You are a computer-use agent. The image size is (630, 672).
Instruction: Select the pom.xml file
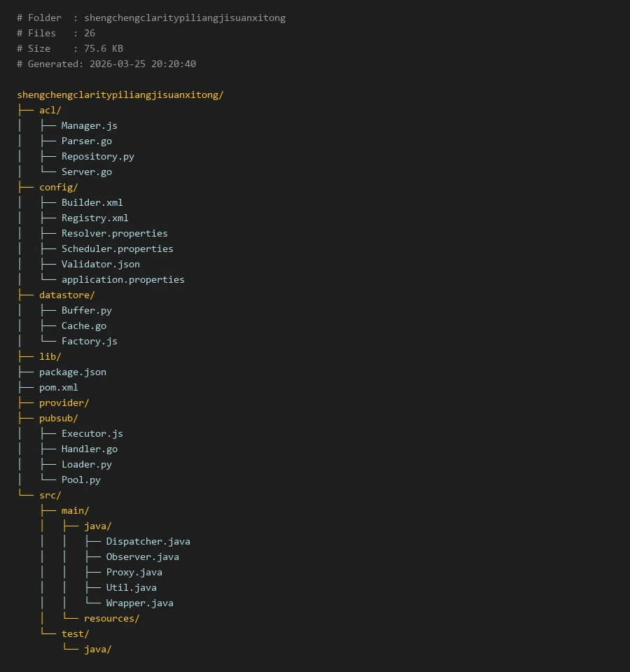[x=58, y=388]
